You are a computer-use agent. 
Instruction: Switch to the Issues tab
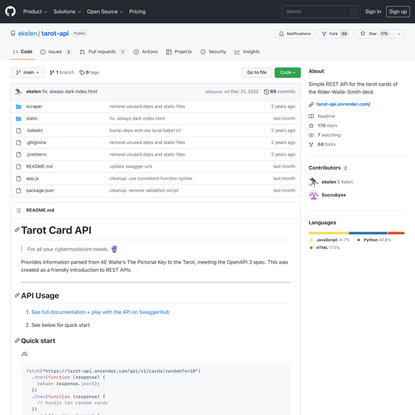(55, 52)
